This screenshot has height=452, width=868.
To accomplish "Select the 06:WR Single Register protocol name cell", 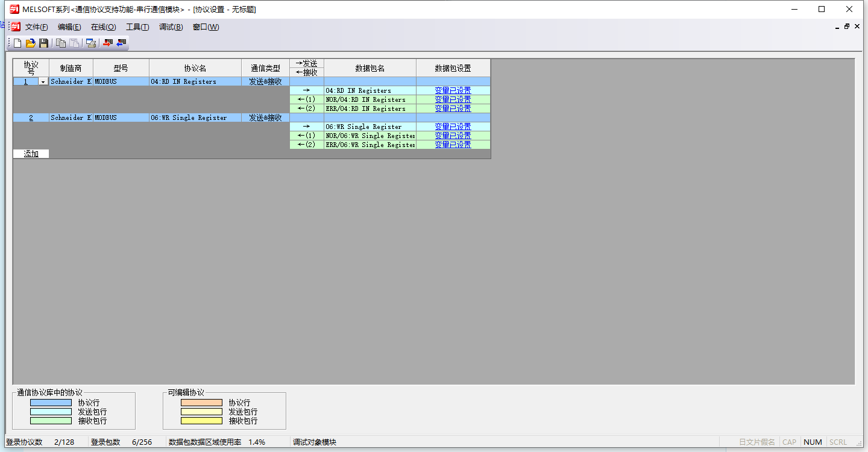I will click(195, 118).
